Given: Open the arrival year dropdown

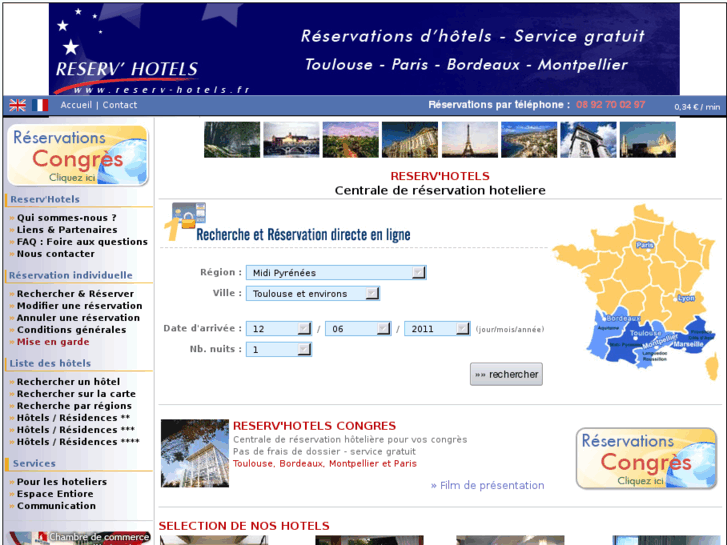Looking at the screenshot, I should (x=437, y=329).
